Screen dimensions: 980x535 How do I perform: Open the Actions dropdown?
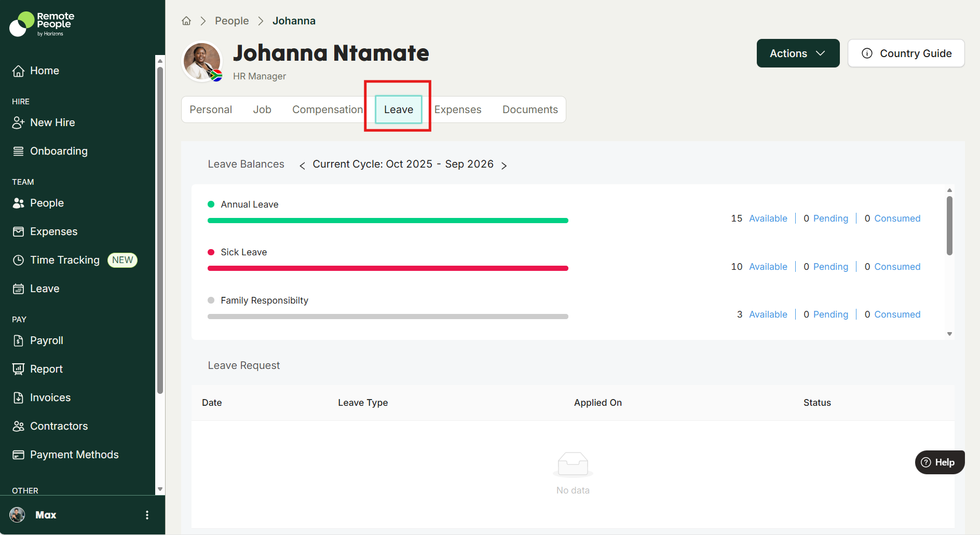click(798, 53)
